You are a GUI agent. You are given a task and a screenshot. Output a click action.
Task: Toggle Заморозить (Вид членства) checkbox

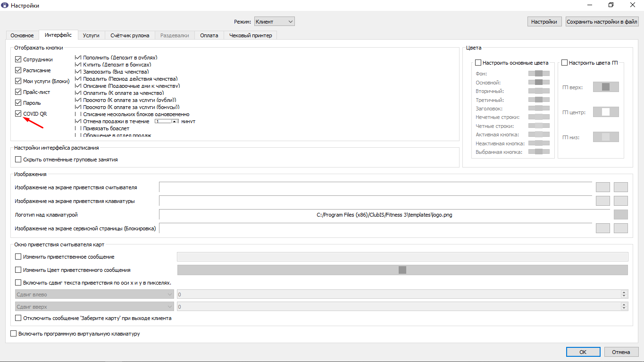(x=78, y=72)
